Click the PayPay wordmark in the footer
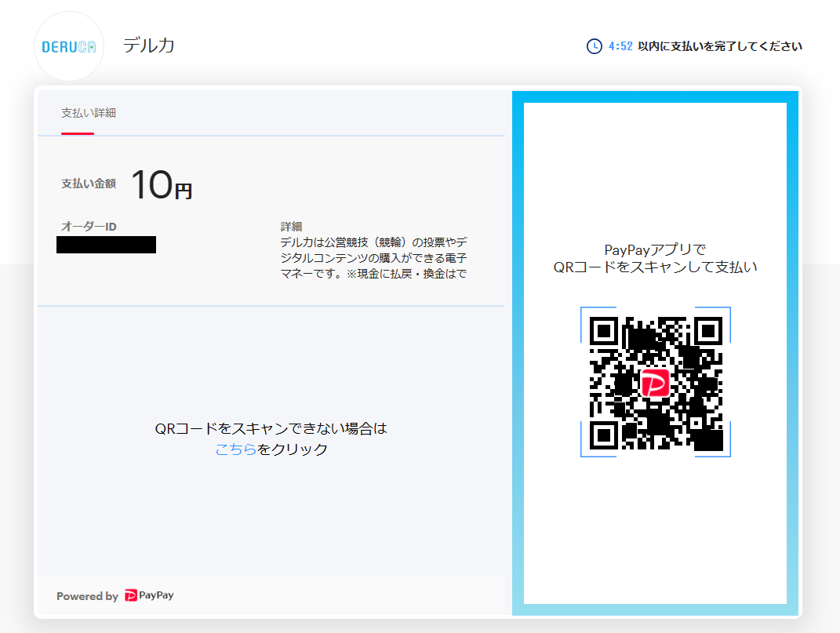Screen dimensions: 840x633 (157, 595)
